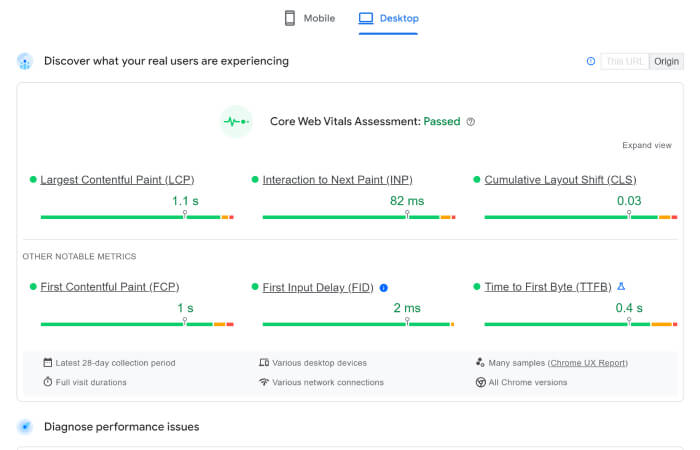Click the info icon beside This URL
This screenshot has width=700, height=450.
tap(591, 61)
